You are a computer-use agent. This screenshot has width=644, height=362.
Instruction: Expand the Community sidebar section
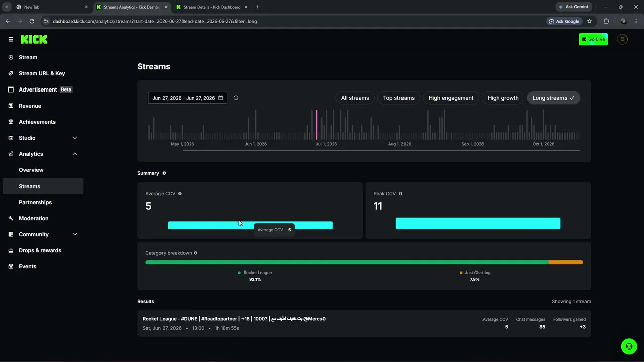coord(43,234)
